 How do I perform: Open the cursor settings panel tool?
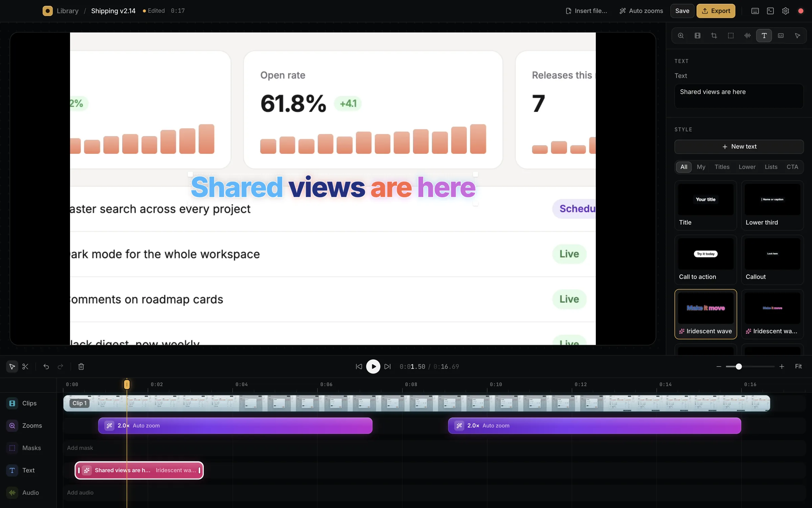[x=797, y=36]
